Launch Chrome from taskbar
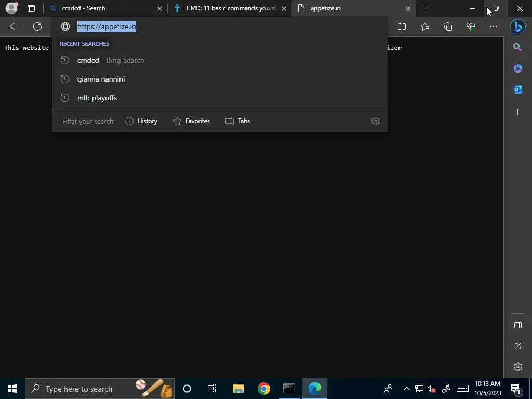Viewport: 532px width, 399px height. 263,389
